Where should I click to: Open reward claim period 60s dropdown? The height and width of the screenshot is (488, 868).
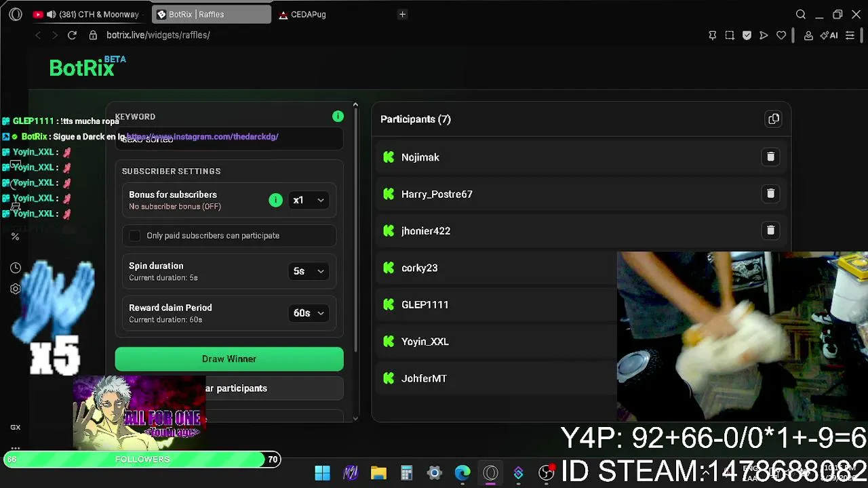pos(309,313)
